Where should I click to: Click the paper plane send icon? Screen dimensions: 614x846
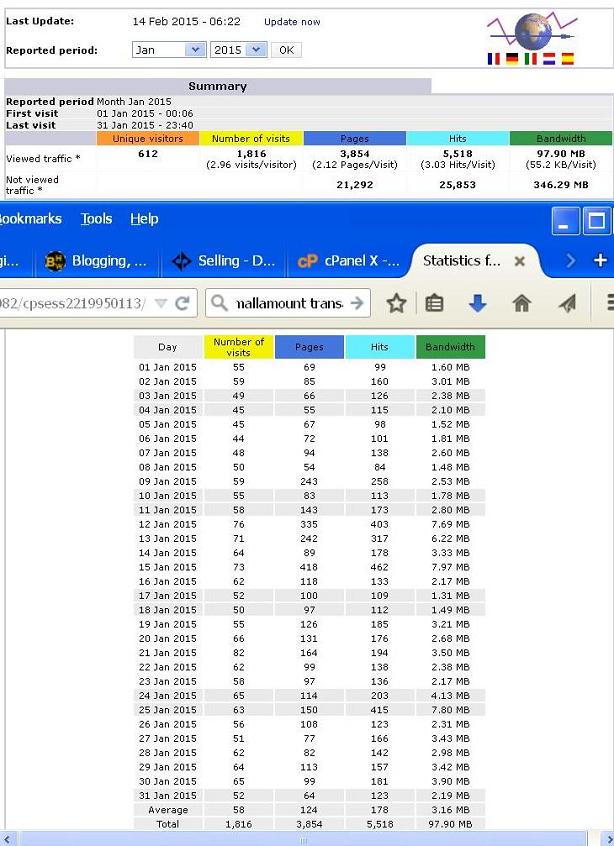[x=567, y=304]
